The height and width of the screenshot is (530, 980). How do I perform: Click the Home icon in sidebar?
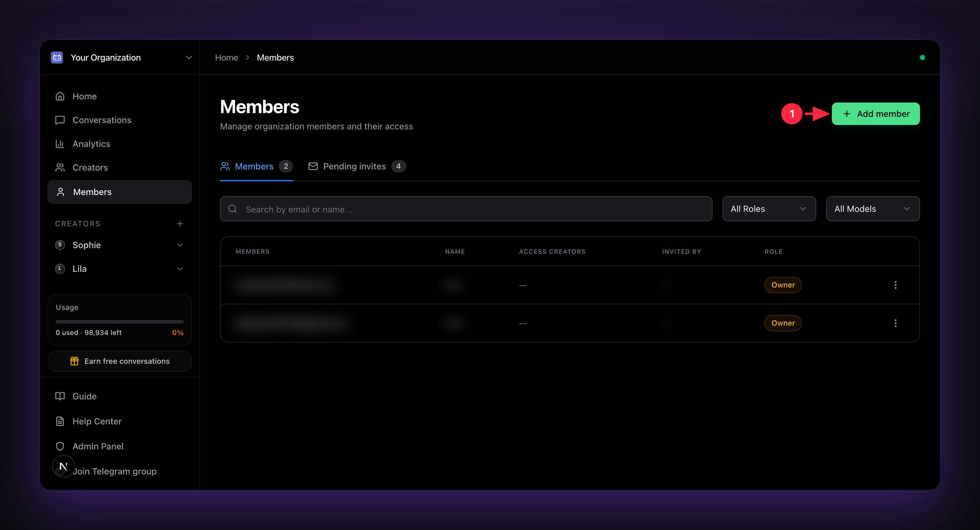60,96
